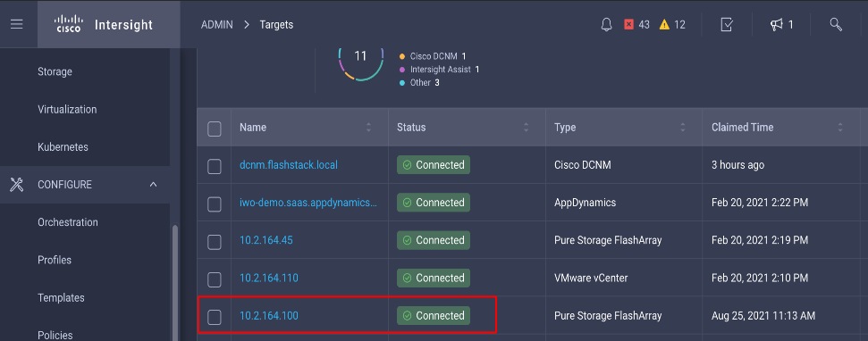Open Kubernetes in the sidebar
The image size is (868, 341).
point(63,147)
